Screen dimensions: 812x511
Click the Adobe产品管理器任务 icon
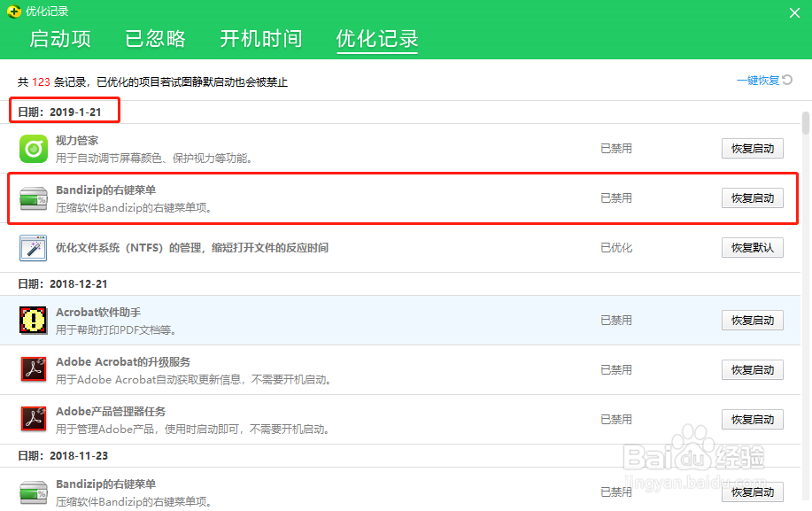pos(33,419)
